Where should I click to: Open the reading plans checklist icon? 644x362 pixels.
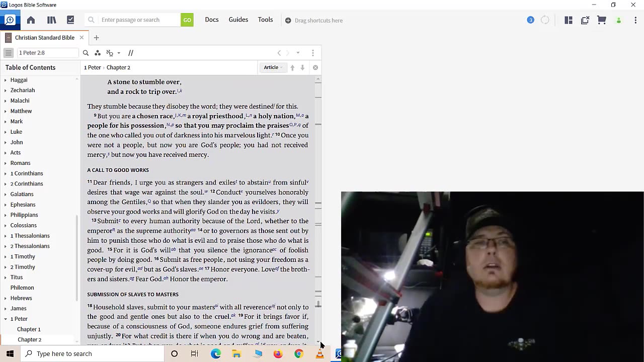pyautogui.click(x=70, y=20)
